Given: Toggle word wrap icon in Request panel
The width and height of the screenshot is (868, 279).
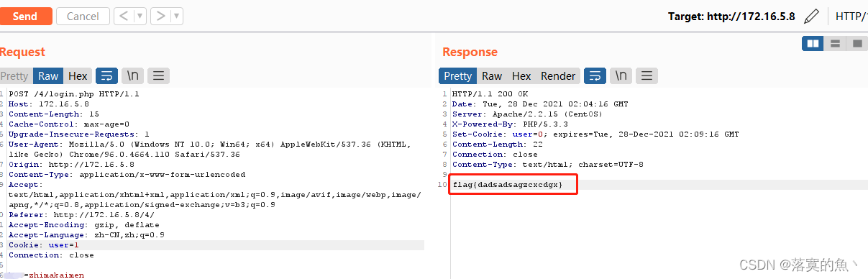Looking at the screenshot, I should 107,76.
